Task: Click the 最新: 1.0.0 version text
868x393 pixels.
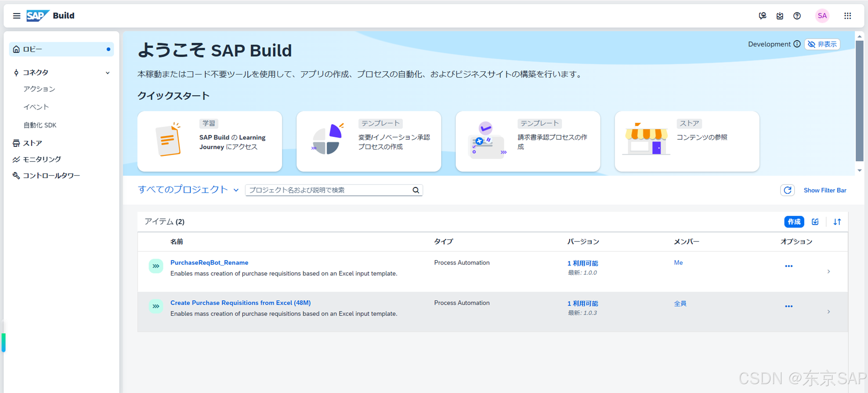Action: (582, 273)
